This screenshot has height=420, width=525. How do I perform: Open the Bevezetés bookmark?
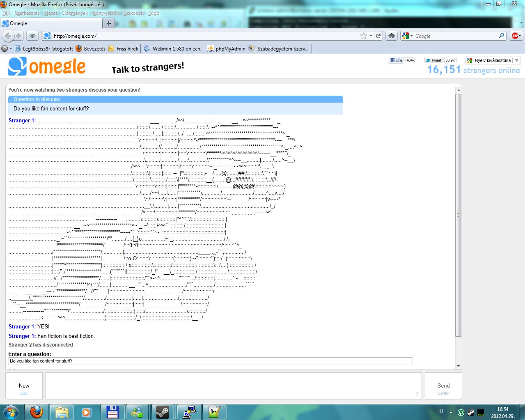point(91,48)
